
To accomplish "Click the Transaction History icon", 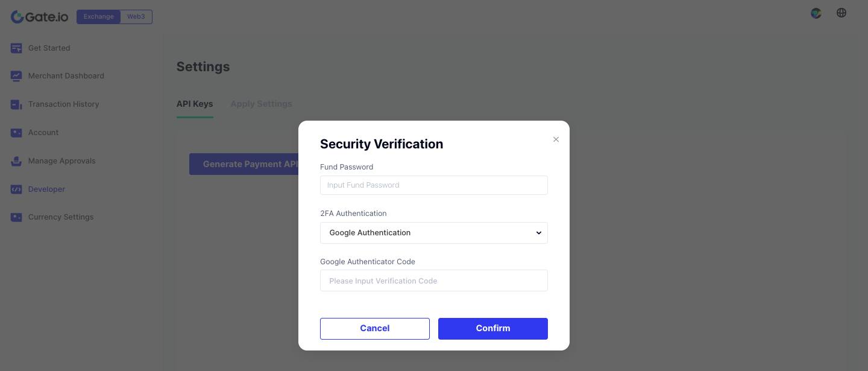I will click(16, 104).
